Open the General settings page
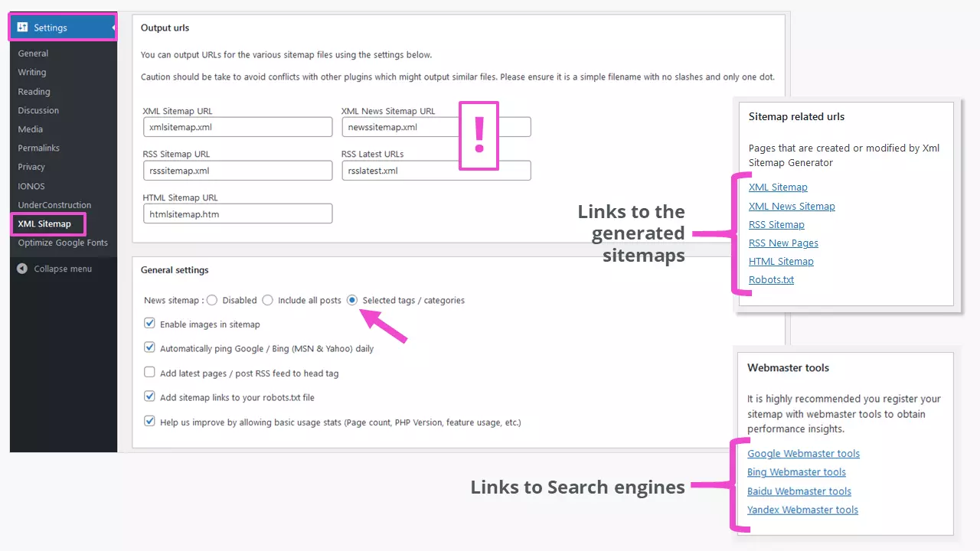Viewport: 980px width, 551px height. click(33, 54)
